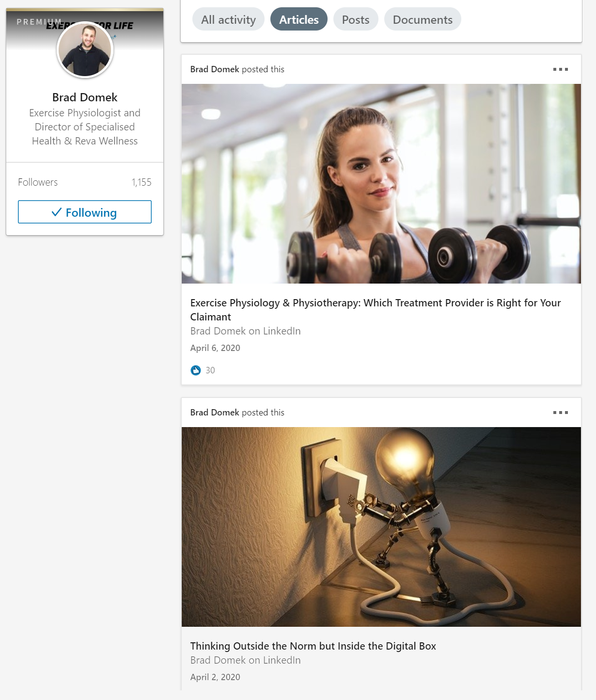Click Brad Domek in first post header

pos(215,69)
